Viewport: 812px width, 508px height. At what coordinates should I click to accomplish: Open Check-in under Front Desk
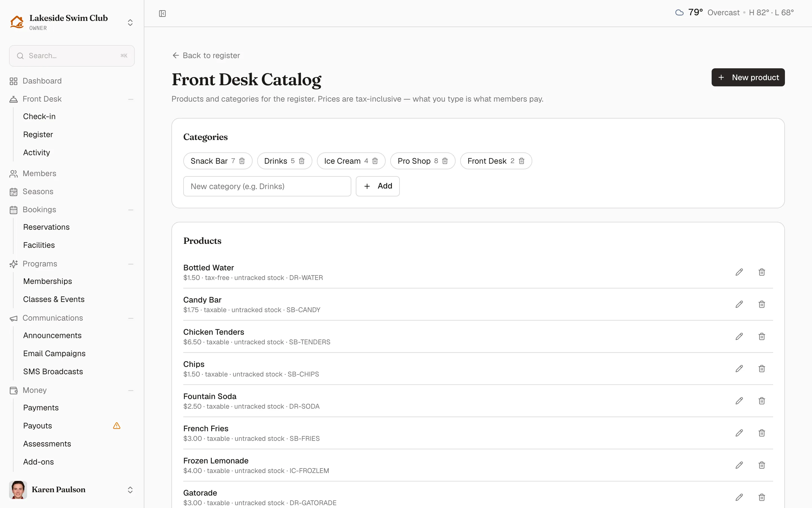click(x=39, y=117)
